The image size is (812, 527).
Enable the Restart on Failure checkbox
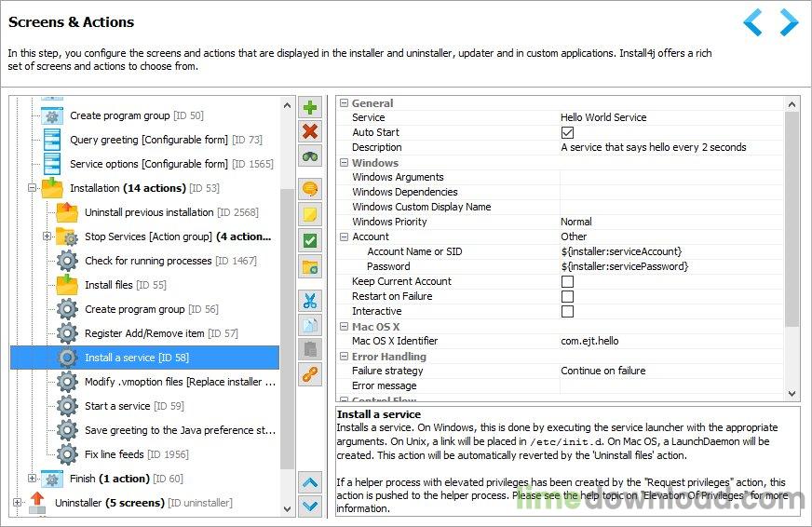(568, 297)
